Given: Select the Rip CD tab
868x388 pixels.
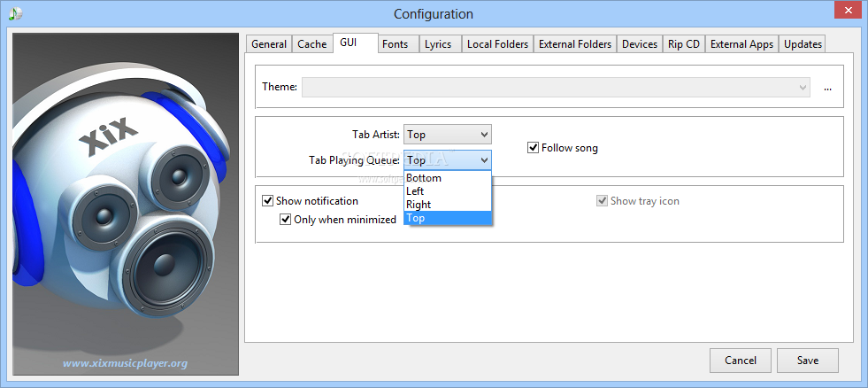Looking at the screenshot, I should coord(684,44).
